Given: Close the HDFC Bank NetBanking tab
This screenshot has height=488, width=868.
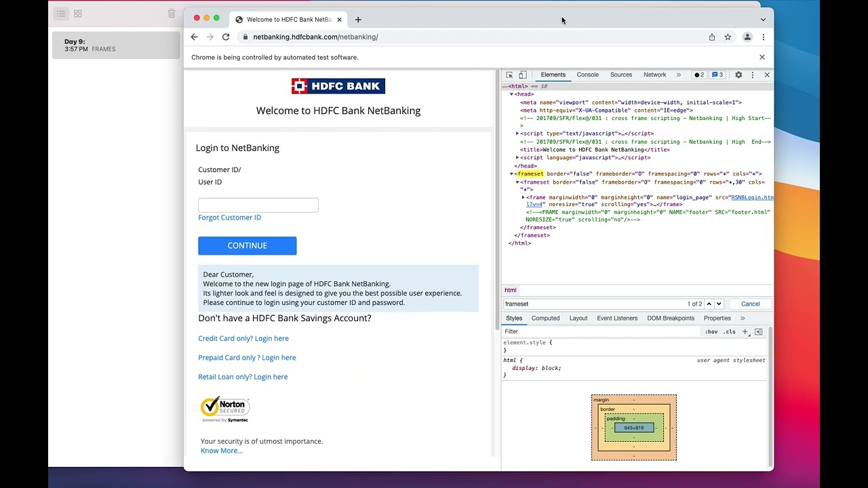Looking at the screenshot, I should click(340, 20).
